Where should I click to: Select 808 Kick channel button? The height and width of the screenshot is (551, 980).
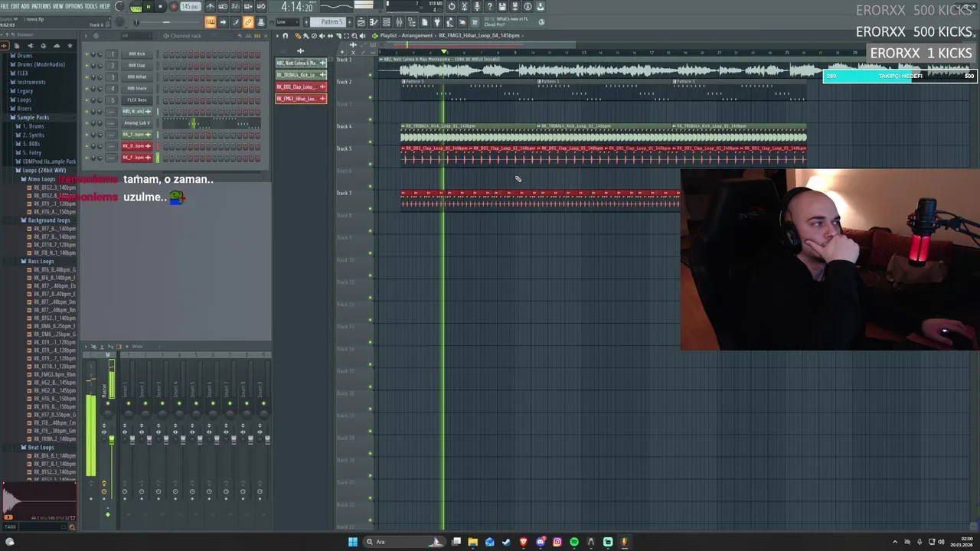(x=137, y=54)
